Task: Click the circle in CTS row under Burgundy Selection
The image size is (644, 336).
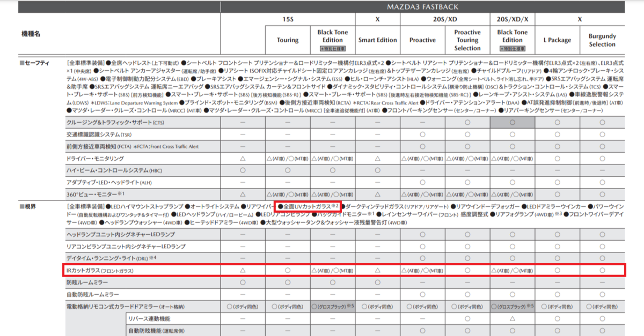Action: [x=602, y=123]
